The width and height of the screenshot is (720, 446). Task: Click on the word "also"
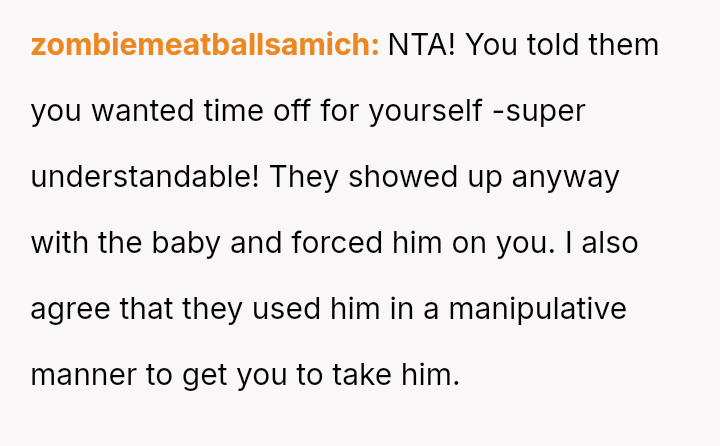click(x=609, y=243)
